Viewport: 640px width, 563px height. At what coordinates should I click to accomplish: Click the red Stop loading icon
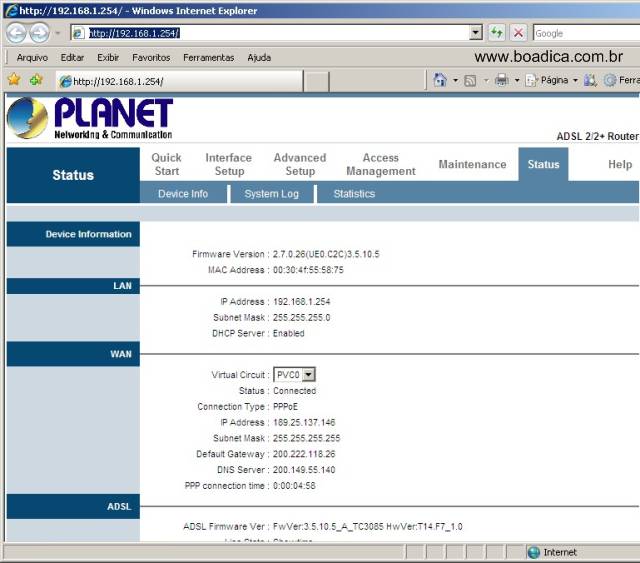(x=518, y=33)
